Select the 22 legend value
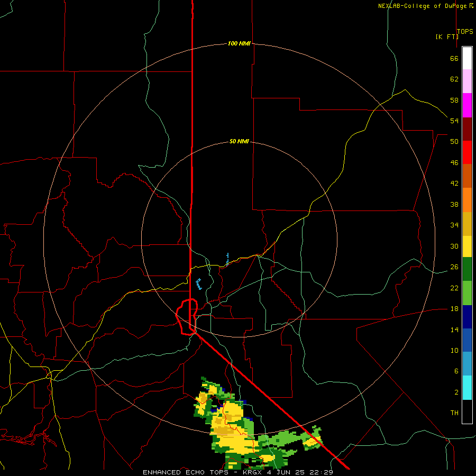The width and height of the screenshot is (476, 476). click(454, 288)
